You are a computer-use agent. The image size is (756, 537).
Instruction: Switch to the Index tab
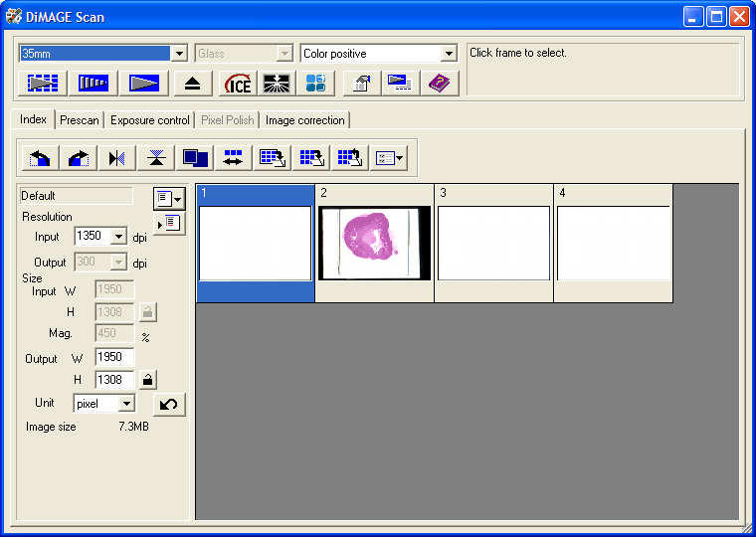tap(33, 119)
